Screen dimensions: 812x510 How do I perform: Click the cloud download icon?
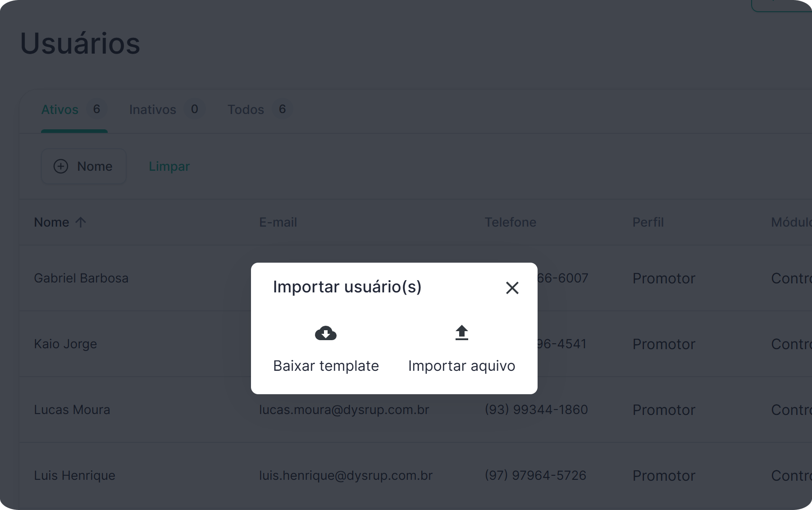coord(326,333)
